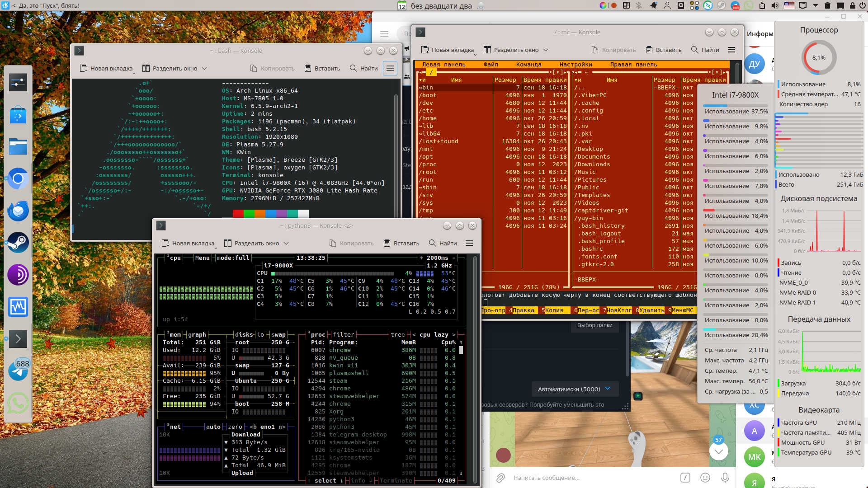
Task: Click Новая вкладка in bash Konsole
Action: tap(107, 69)
